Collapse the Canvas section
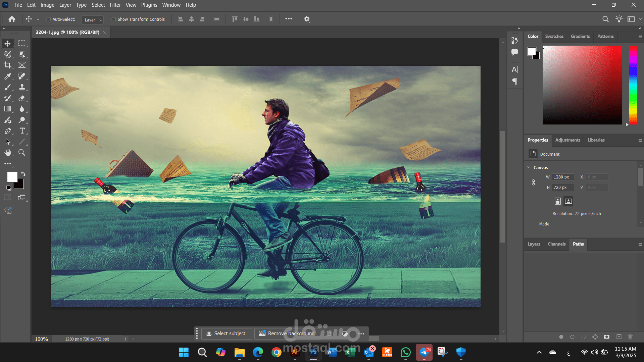This screenshot has width=644, height=362. (529, 167)
